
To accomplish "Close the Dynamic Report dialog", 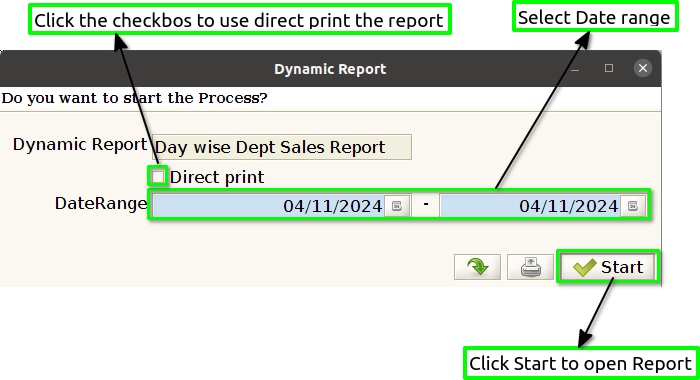I will click(x=642, y=68).
